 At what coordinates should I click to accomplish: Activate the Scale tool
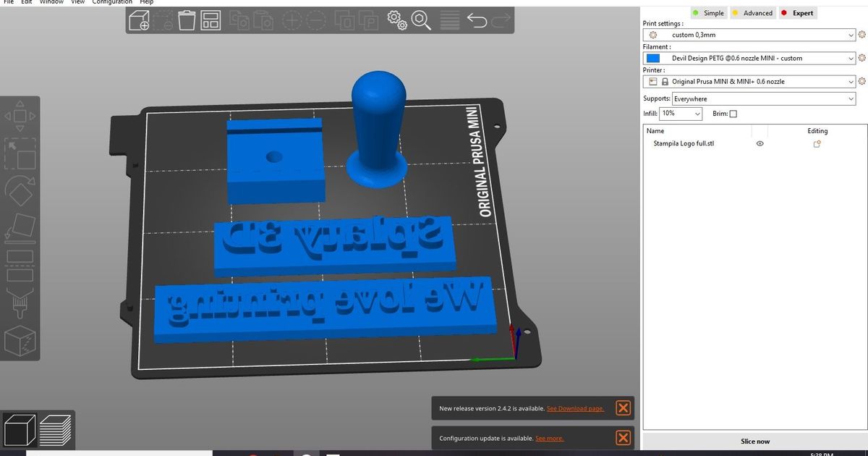pyautogui.click(x=20, y=155)
